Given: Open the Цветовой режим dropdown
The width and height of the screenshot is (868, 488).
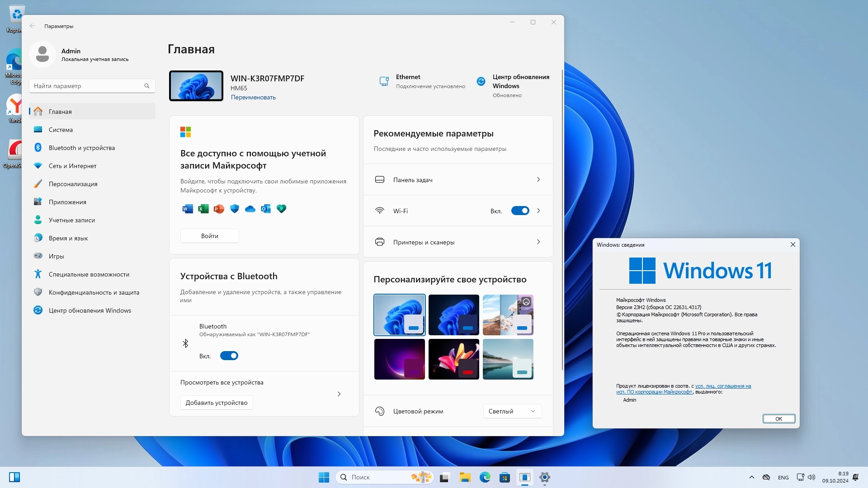Looking at the screenshot, I should 512,411.
